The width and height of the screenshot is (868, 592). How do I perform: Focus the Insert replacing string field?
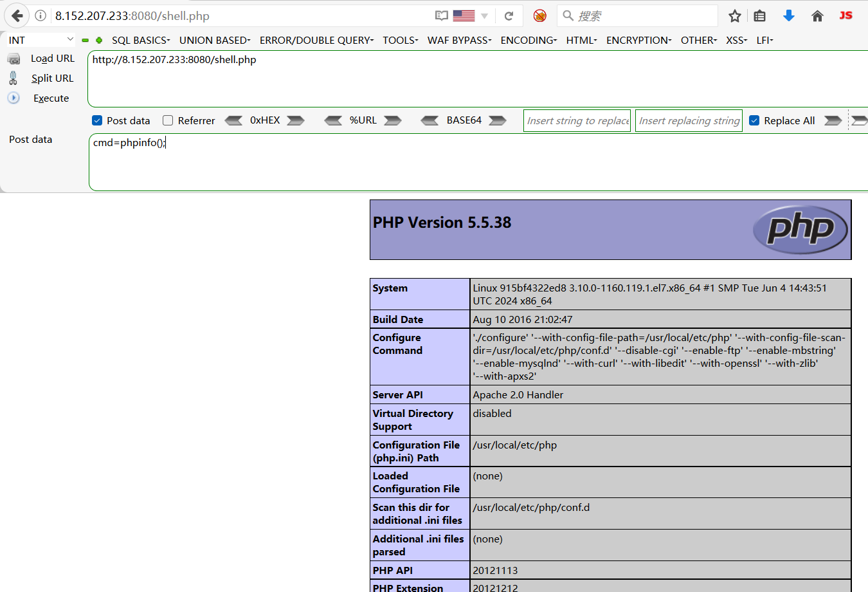pos(689,120)
